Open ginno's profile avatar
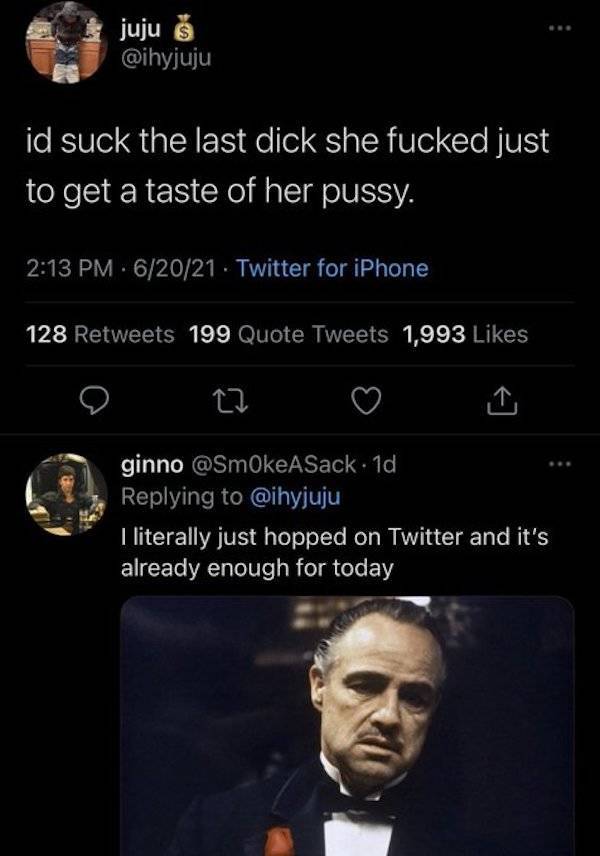This screenshot has width=600, height=856. pyautogui.click(x=67, y=492)
